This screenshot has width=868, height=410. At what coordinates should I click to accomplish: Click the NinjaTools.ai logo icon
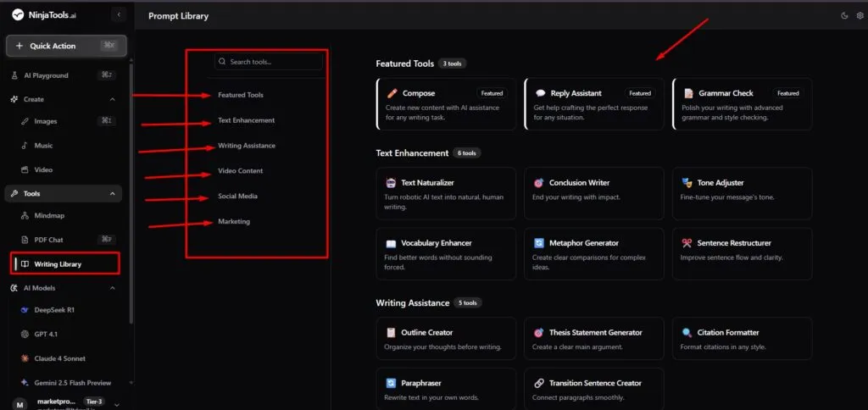[x=18, y=14]
